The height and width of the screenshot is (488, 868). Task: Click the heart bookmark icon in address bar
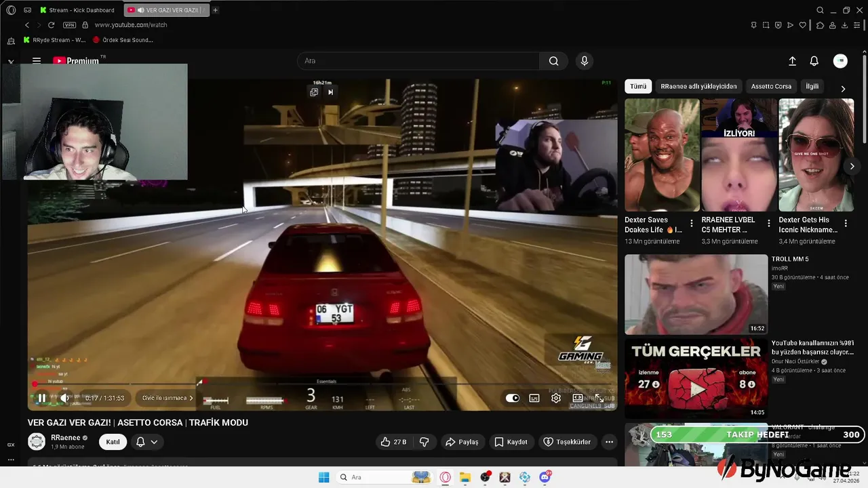[802, 25]
